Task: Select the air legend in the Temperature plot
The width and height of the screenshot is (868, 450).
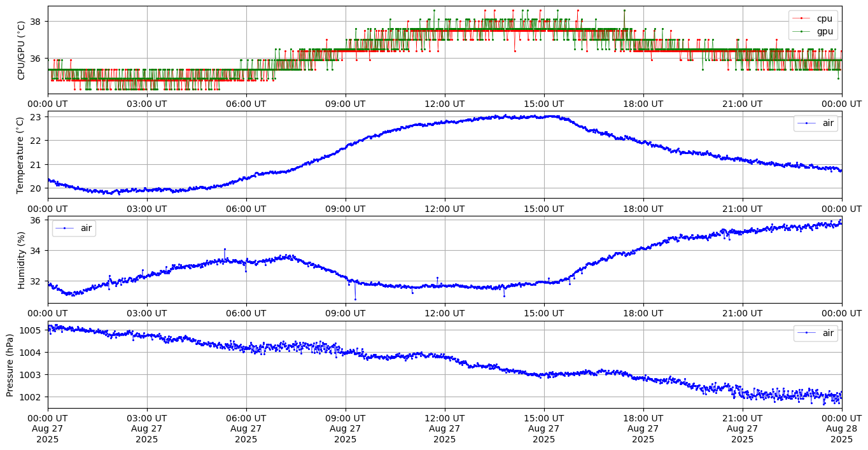Action: point(816,123)
